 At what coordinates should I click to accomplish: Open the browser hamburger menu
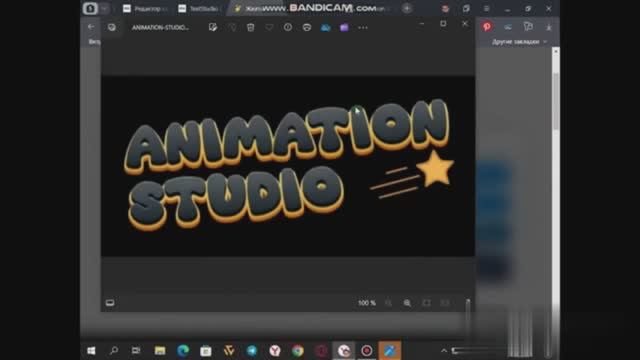tap(487, 9)
